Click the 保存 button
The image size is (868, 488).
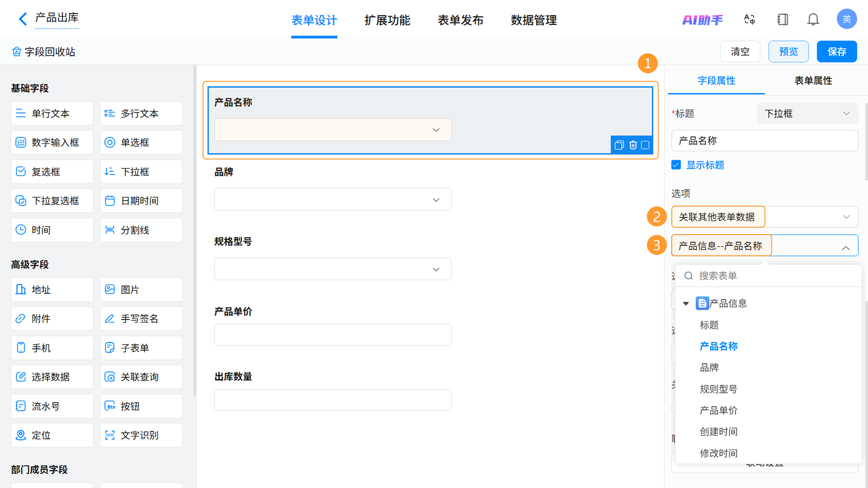(x=836, y=52)
